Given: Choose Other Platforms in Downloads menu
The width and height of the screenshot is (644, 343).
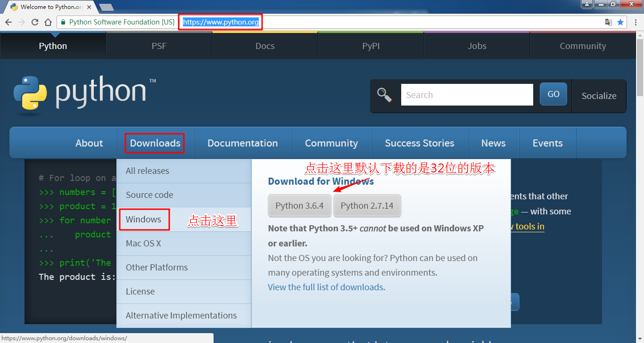Looking at the screenshot, I should tap(184, 268).
